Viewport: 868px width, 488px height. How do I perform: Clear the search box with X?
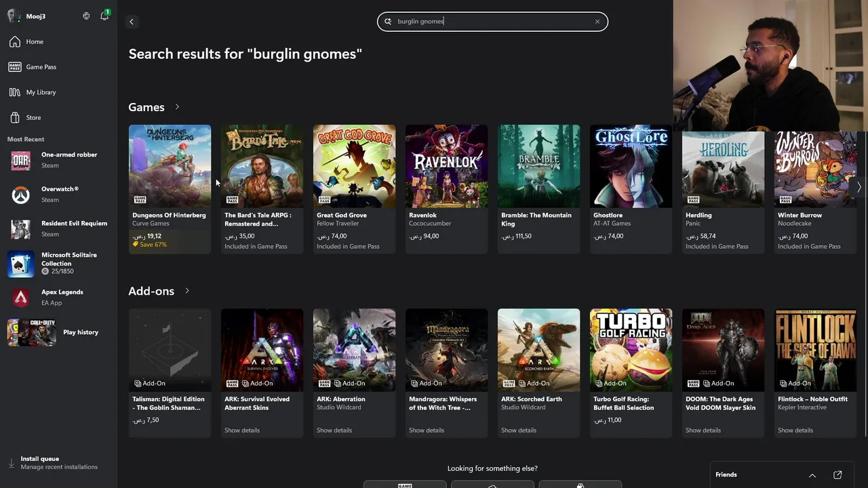pos(597,22)
